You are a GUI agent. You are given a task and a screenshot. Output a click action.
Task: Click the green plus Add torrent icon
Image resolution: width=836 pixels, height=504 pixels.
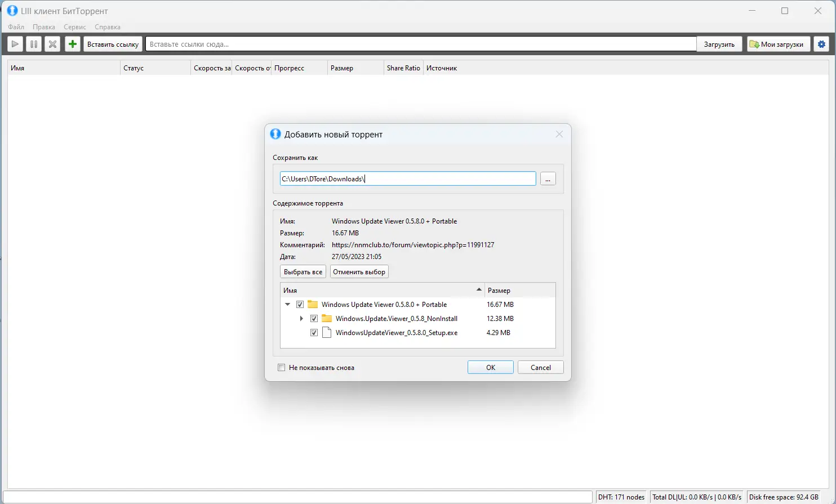(73, 44)
